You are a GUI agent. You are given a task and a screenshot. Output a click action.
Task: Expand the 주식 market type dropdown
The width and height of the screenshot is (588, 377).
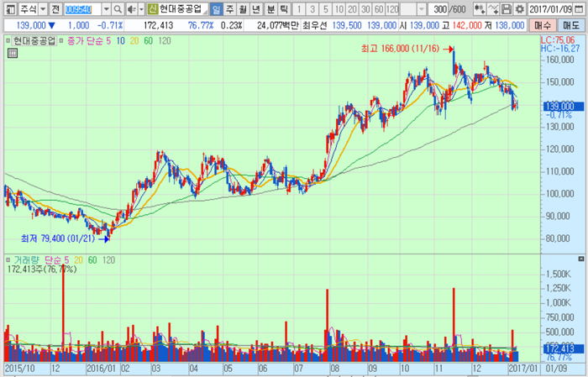click(42, 8)
